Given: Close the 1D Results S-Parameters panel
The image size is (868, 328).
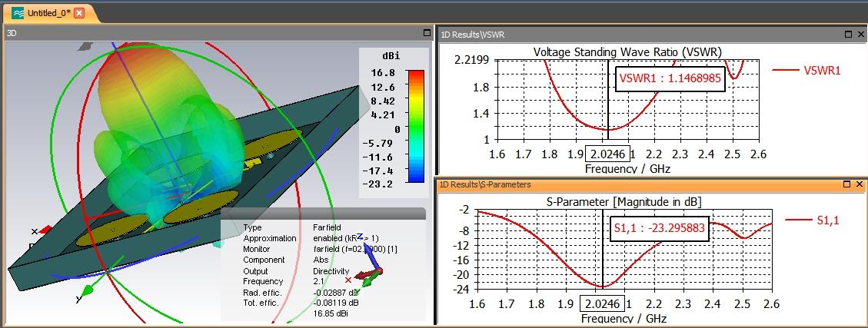Looking at the screenshot, I should click(x=860, y=184).
